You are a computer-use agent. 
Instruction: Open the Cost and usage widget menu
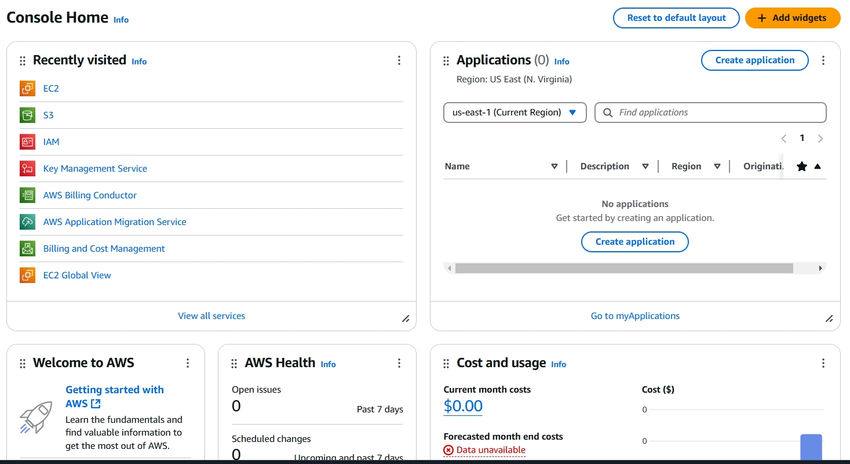click(823, 363)
